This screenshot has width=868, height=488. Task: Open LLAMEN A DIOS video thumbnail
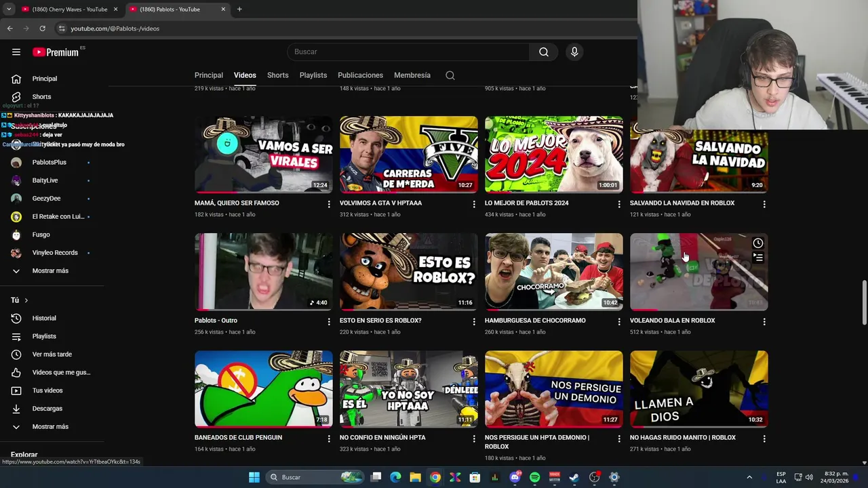(x=699, y=389)
